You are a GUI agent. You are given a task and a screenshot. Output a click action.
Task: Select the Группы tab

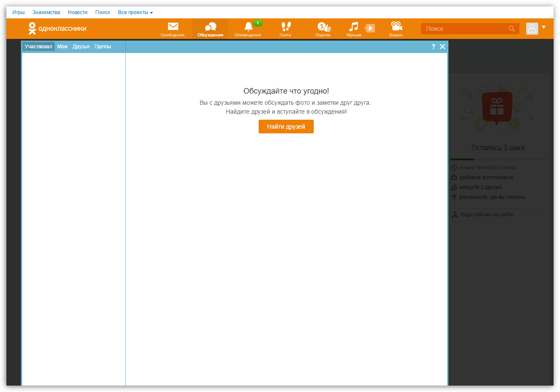103,47
